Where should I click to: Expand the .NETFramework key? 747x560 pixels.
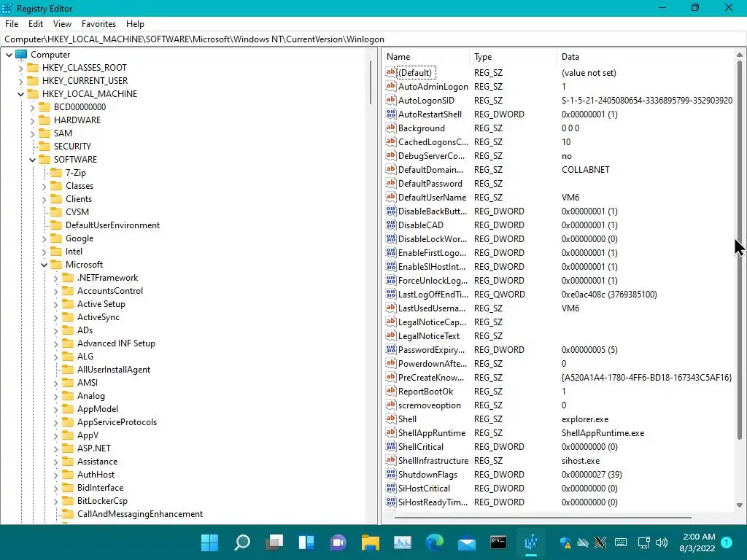[55, 278]
